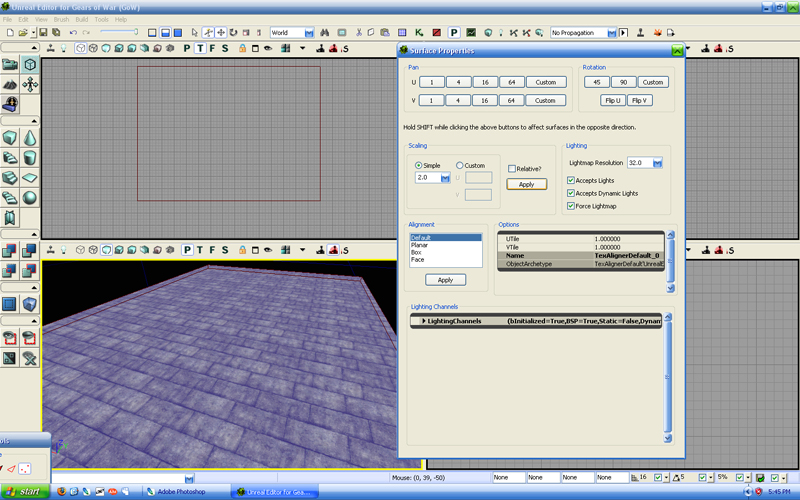
Task: Open the Tools menu
Action: [x=101, y=19]
